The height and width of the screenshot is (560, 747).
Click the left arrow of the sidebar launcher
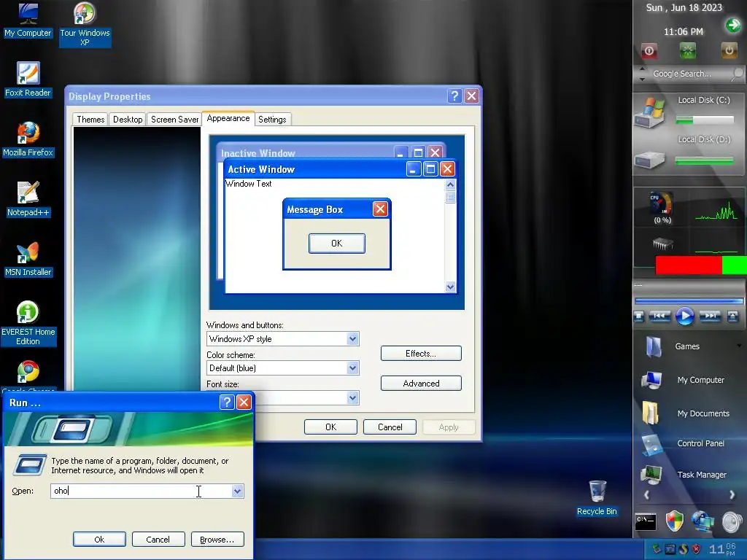point(646,495)
